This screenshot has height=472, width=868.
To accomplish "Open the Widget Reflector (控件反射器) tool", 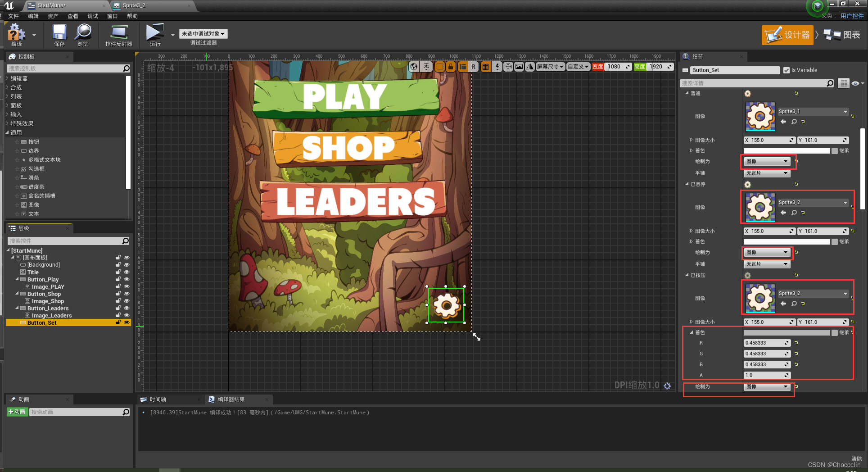I will [119, 35].
